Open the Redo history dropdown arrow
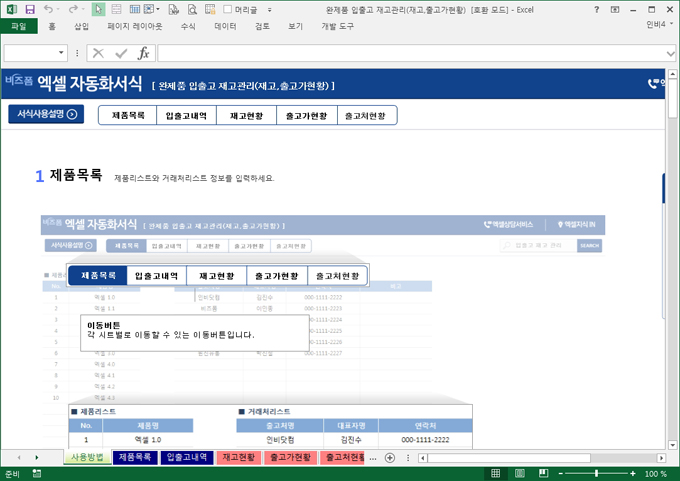This screenshot has height=481, width=680. tap(83, 9)
